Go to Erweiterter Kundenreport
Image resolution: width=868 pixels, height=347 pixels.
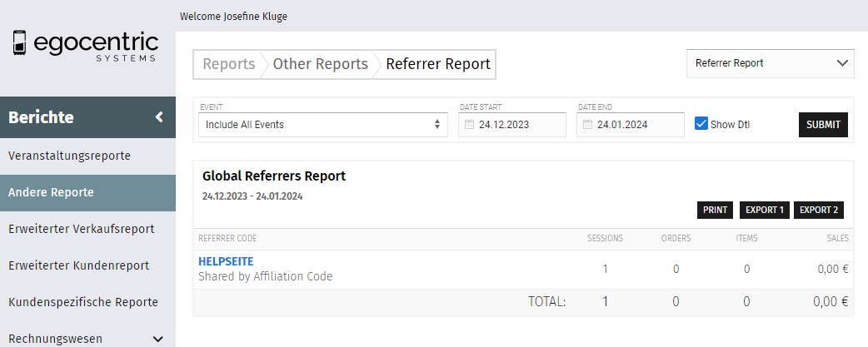pyautogui.click(x=79, y=265)
